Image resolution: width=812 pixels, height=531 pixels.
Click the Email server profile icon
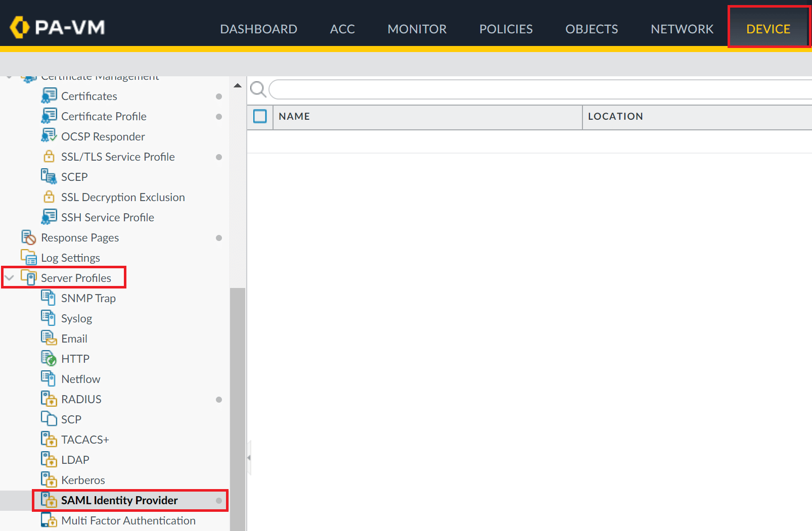coord(49,338)
